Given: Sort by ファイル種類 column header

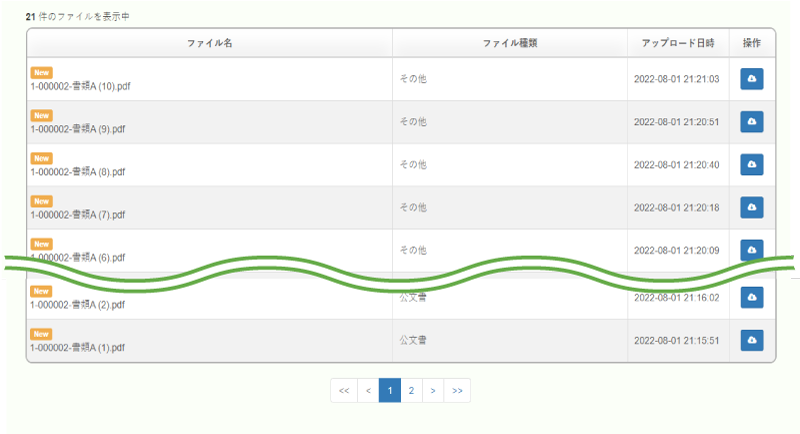Looking at the screenshot, I should coord(510,43).
